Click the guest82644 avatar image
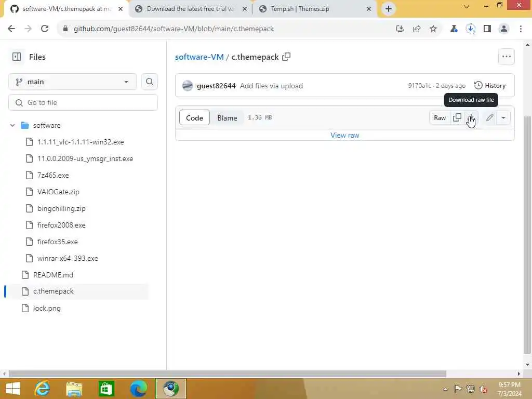 point(187,86)
